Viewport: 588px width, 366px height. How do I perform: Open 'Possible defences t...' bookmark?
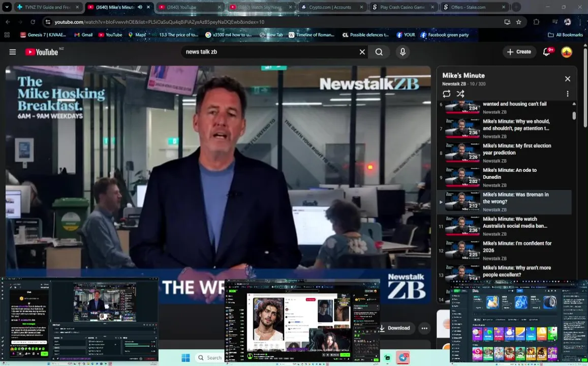(365, 35)
